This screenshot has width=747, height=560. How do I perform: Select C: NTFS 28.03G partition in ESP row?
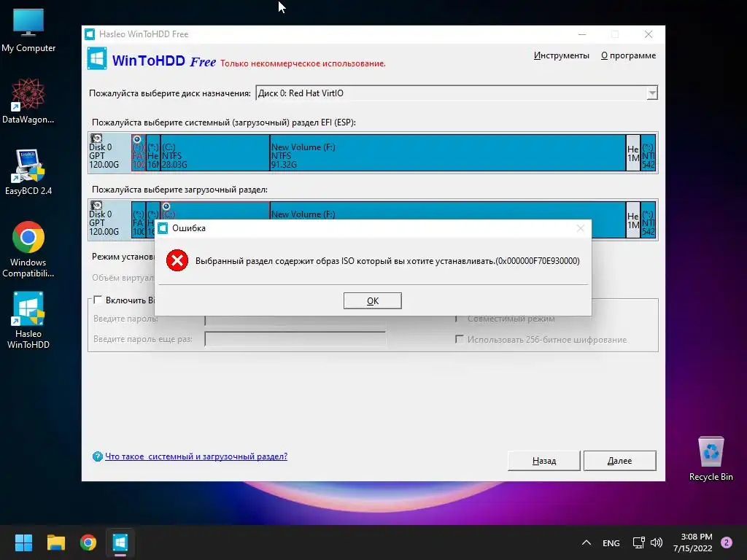point(215,152)
